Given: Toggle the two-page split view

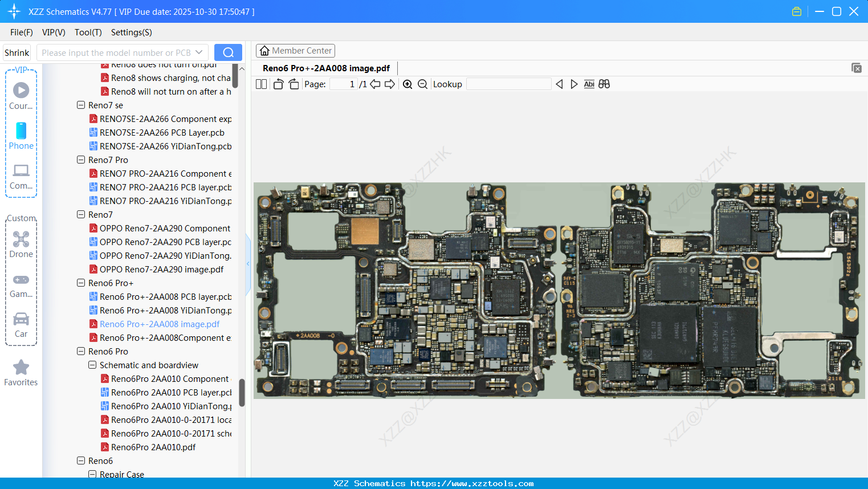Looking at the screenshot, I should point(261,84).
